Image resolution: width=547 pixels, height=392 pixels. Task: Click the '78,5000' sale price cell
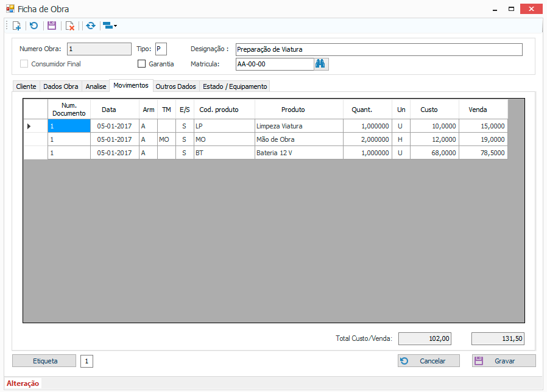[x=483, y=153]
